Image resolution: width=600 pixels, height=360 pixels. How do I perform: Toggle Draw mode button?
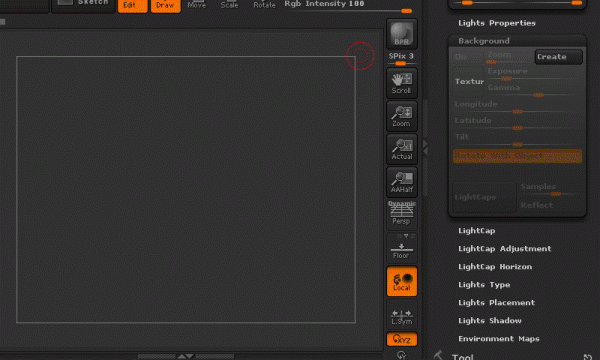[x=165, y=6]
